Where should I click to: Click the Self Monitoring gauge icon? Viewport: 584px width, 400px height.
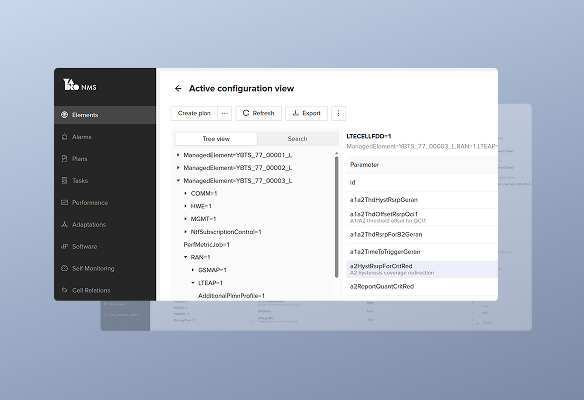click(x=64, y=268)
